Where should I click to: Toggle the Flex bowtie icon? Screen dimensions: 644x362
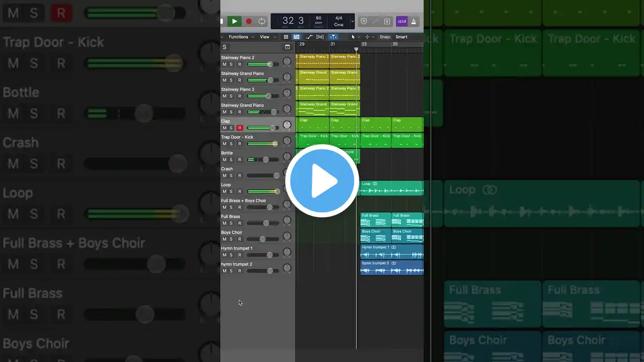320,37
